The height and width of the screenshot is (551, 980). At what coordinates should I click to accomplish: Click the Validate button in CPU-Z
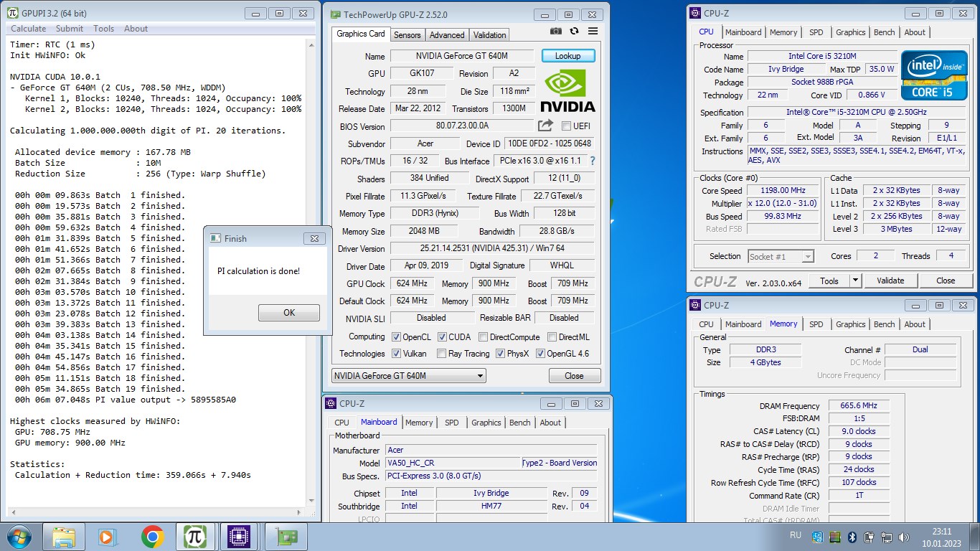coord(890,281)
